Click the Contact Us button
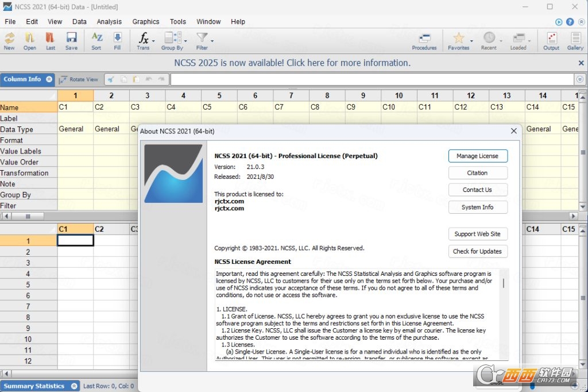The height and width of the screenshot is (392, 588). [478, 190]
